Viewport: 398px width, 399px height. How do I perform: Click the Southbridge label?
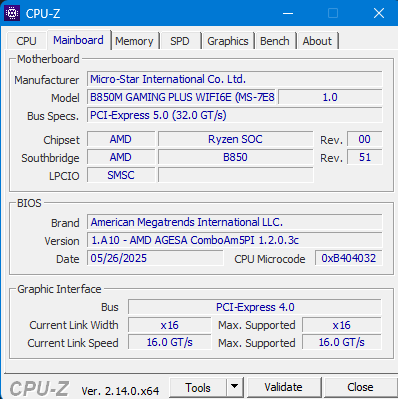pyautogui.click(x=50, y=158)
